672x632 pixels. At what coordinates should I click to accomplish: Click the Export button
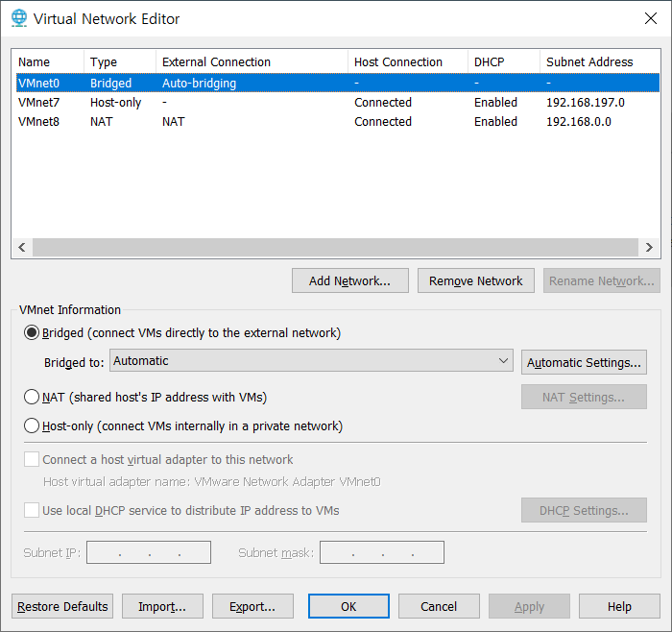click(x=252, y=606)
